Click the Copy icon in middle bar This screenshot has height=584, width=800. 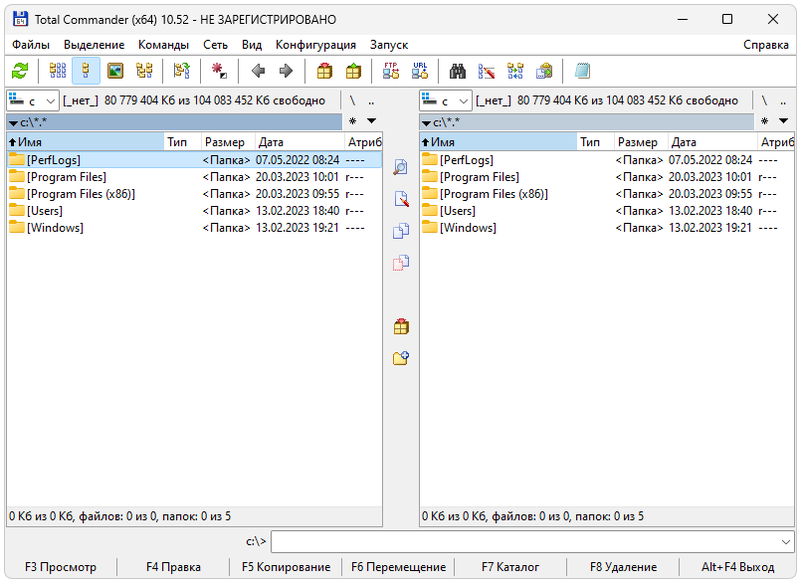click(x=401, y=231)
